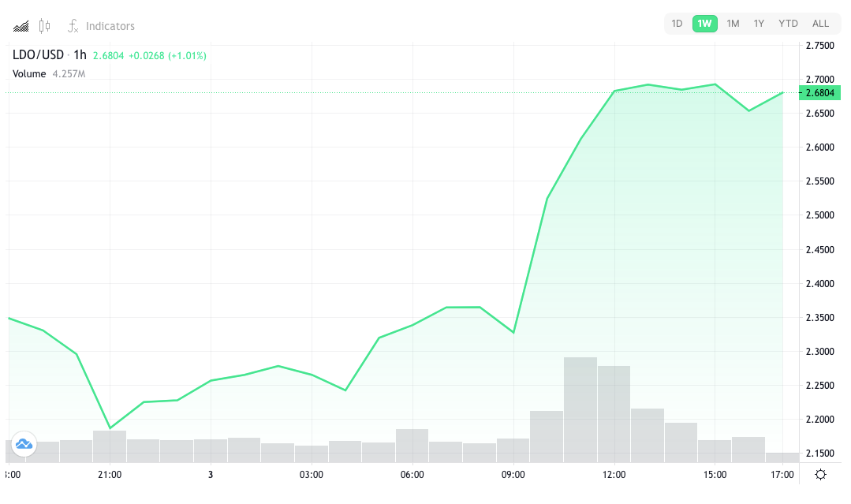Click the 4.257M volume value
Image resolution: width=851 pixels, height=504 pixels.
[69, 74]
